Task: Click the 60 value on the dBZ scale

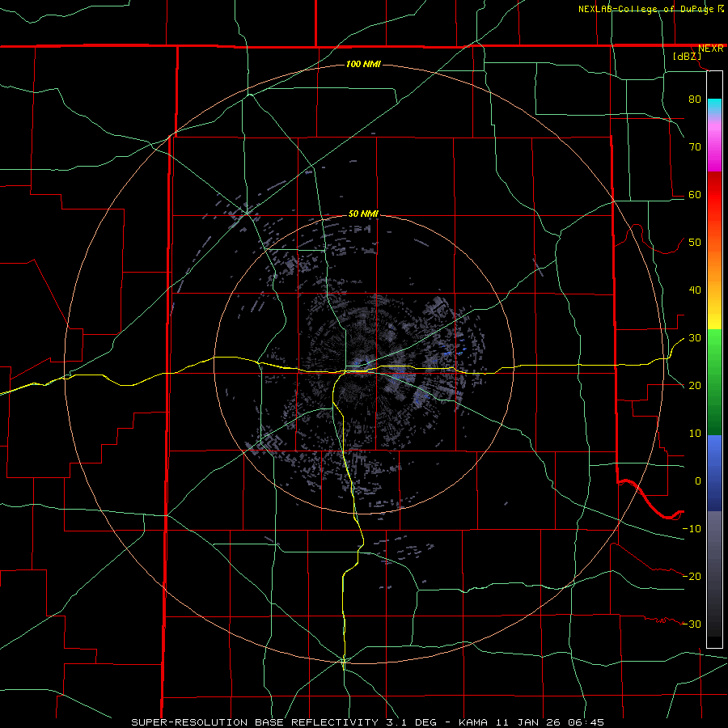Action: click(x=695, y=194)
